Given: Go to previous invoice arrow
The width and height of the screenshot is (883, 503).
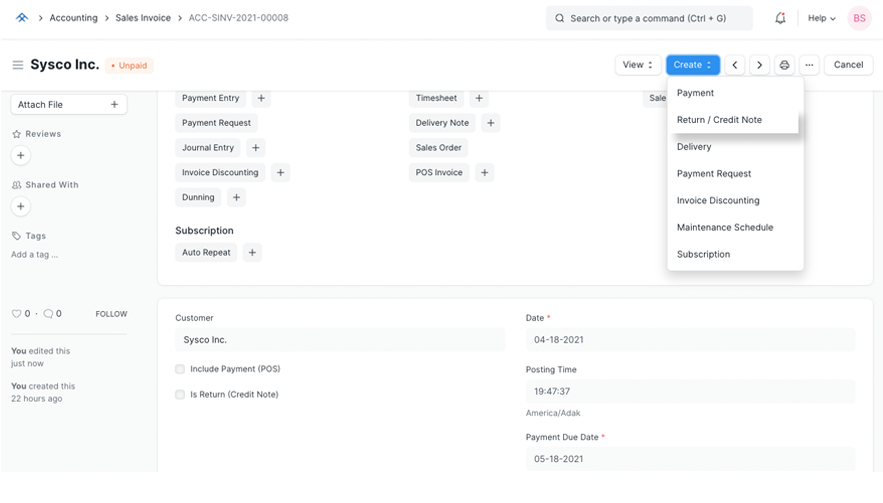Looking at the screenshot, I should pyautogui.click(x=735, y=65).
